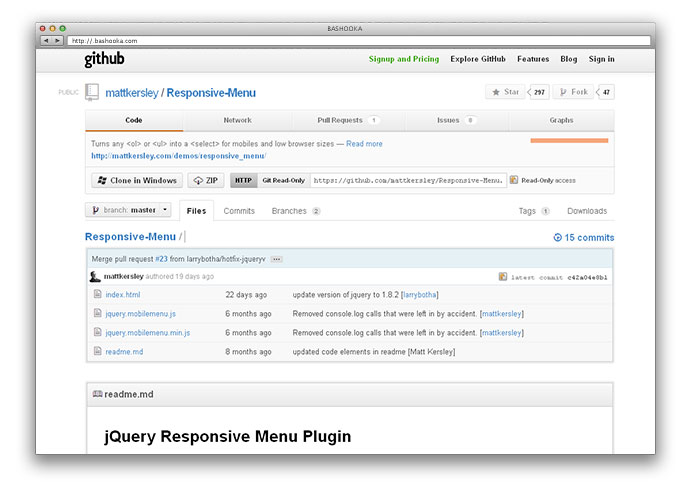Switch to the Code tab
Screen dimensions: 690x486
pos(134,120)
